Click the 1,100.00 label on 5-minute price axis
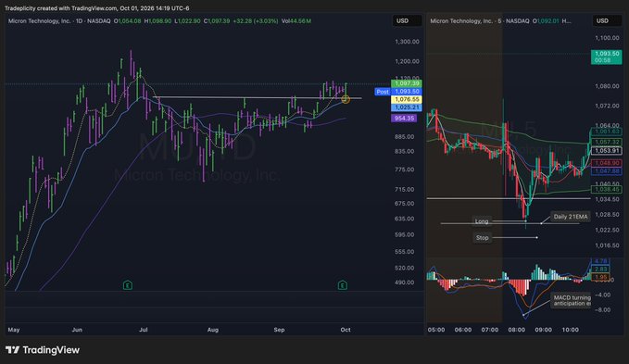629x364 pixels. pyautogui.click(x=607, y=38)
